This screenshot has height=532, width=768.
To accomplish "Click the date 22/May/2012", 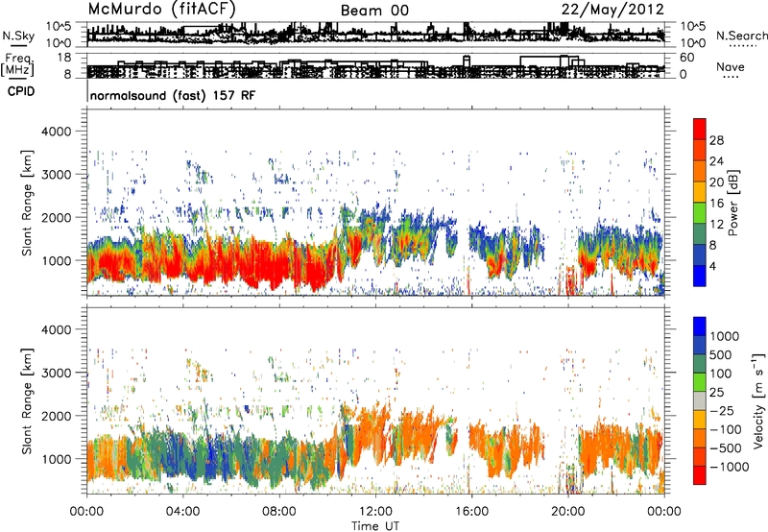I will [x=612, y=10].
